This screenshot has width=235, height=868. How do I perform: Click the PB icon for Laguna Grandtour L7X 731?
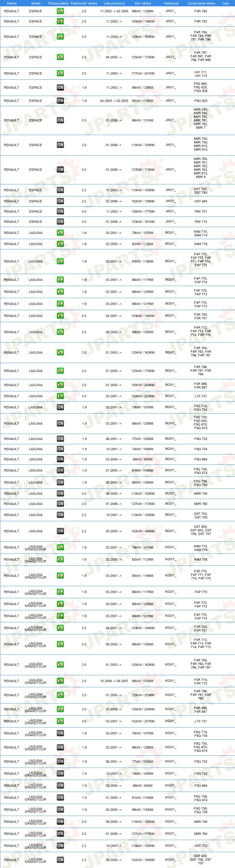(x=60, y=721)
